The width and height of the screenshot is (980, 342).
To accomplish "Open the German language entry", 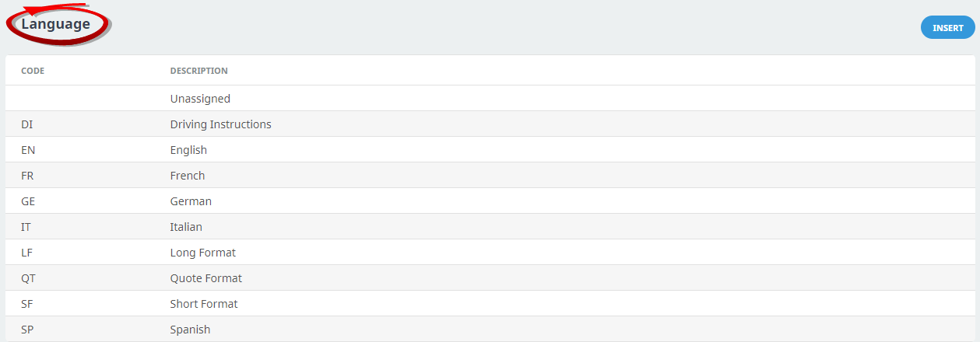I will (x=191, y=201).
